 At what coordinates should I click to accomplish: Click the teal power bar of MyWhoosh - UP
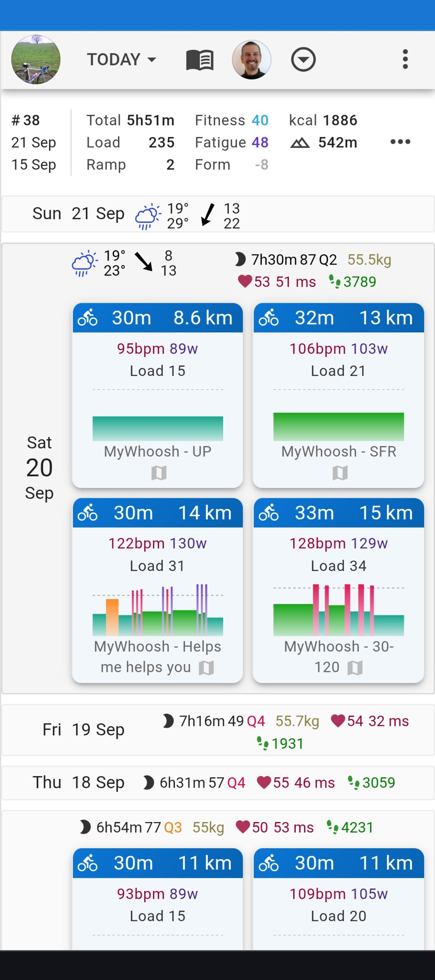(157, 428)
